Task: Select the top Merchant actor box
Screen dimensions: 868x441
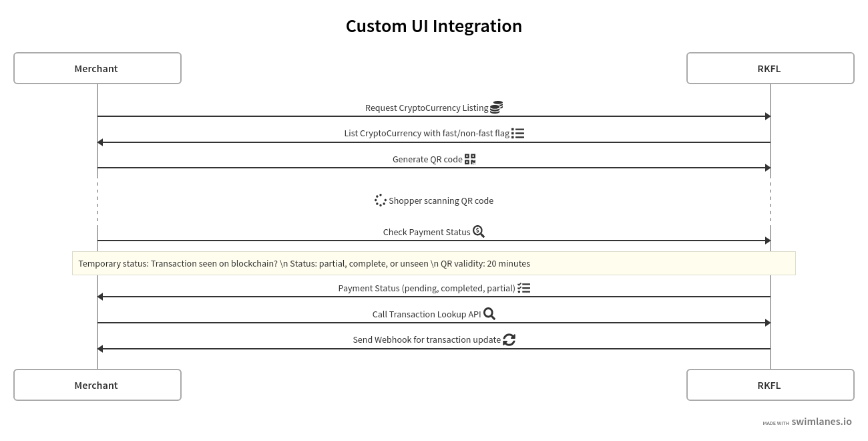Action: tap(97, 68)
